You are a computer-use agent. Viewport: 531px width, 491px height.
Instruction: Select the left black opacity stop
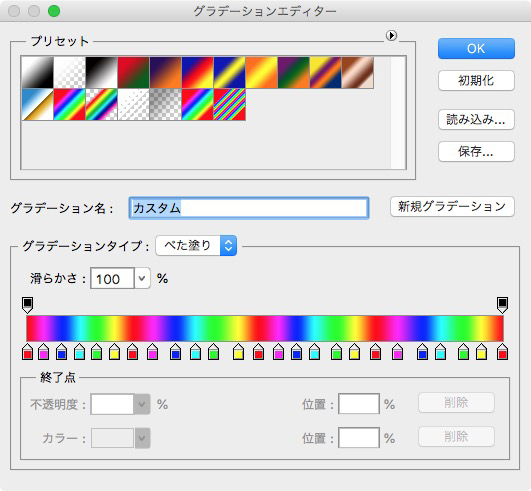(27, 305)
